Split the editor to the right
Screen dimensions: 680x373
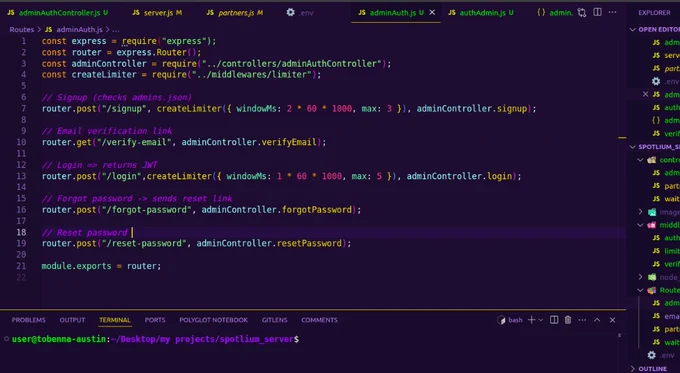[597, 12]
